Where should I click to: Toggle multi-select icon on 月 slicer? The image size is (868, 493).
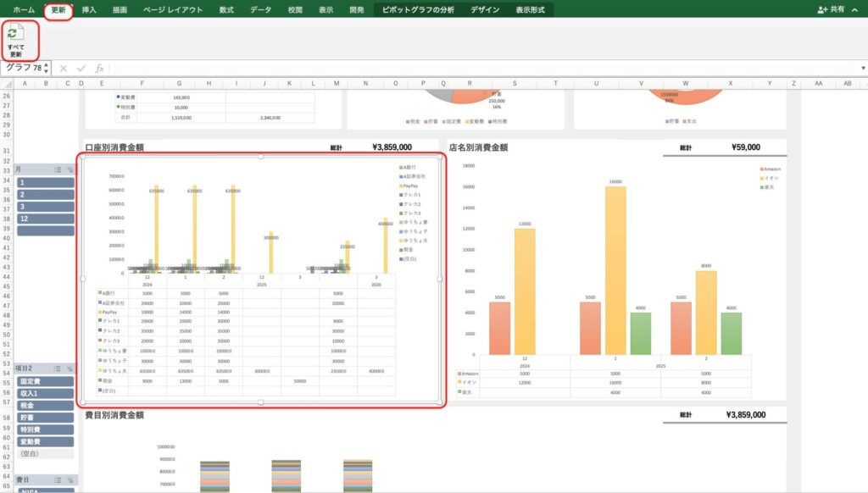(x=58, y=170)
